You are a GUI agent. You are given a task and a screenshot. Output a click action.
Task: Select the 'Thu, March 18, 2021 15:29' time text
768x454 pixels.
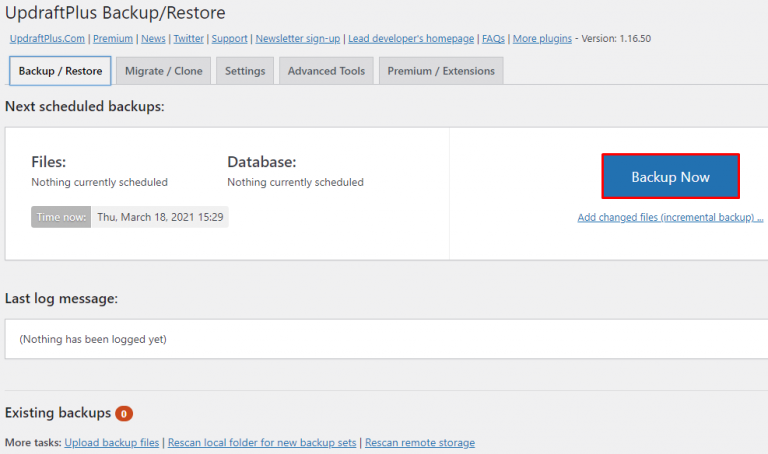[x=160, y=217]
